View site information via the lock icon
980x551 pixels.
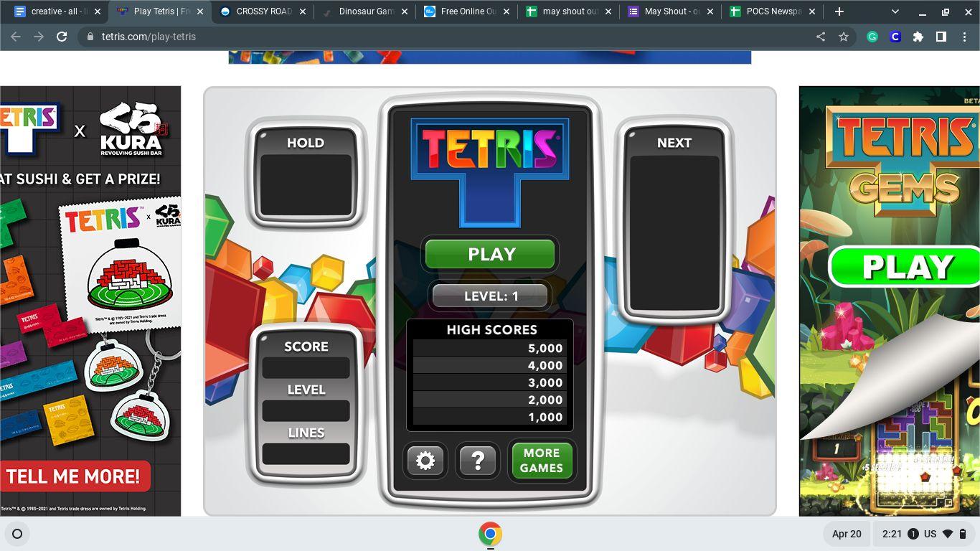(90, 37)
